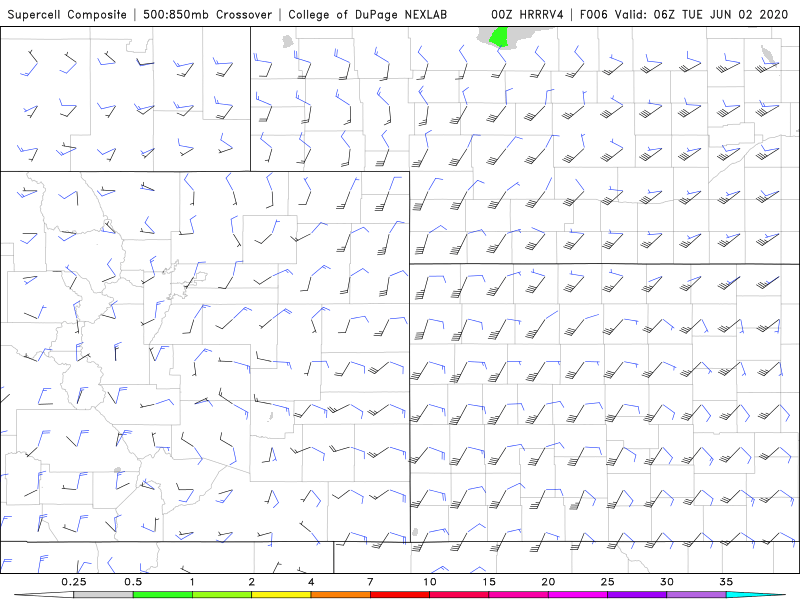Click the colorbar label 2
Viewport: 800px width, 600px height.
(252, 582)
